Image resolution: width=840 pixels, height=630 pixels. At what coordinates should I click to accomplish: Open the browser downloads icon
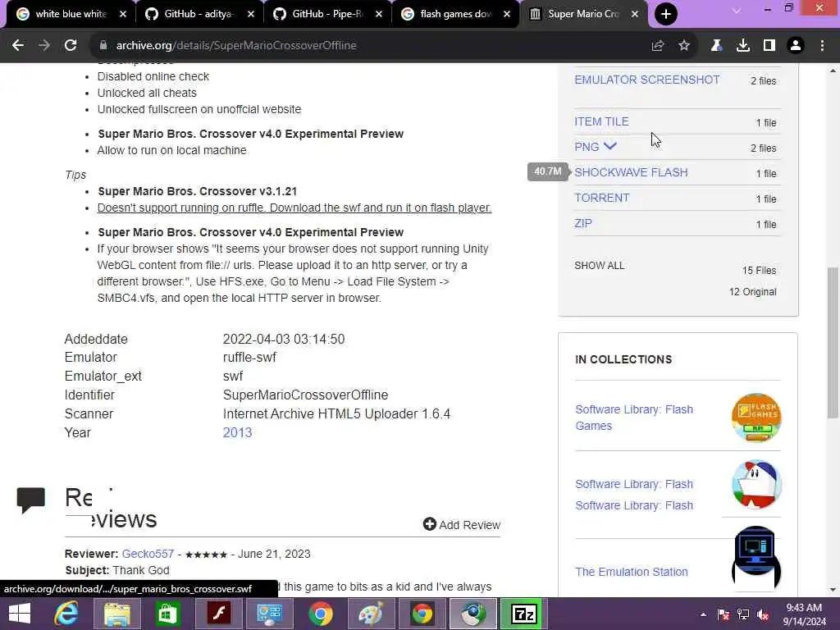(x=743, y=46)
